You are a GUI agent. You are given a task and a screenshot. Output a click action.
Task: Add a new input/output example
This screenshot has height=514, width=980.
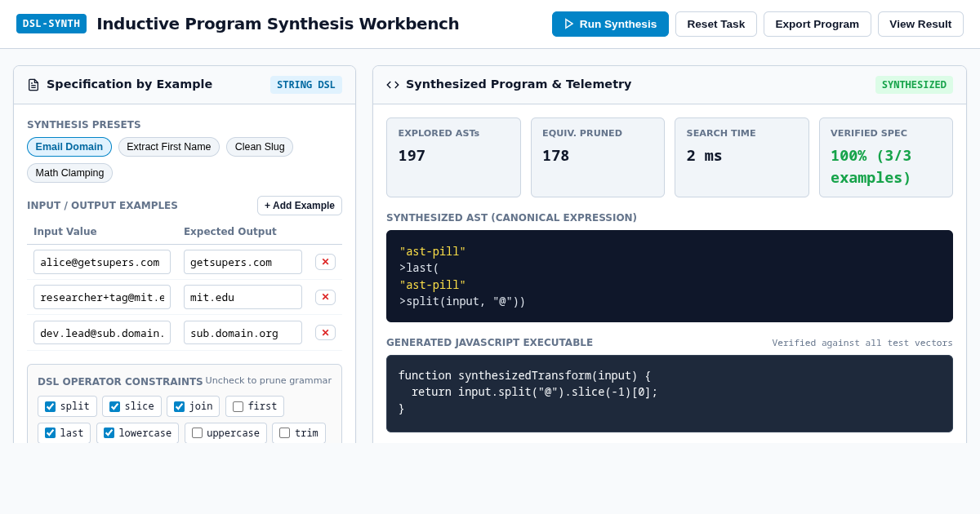point(300,206)
